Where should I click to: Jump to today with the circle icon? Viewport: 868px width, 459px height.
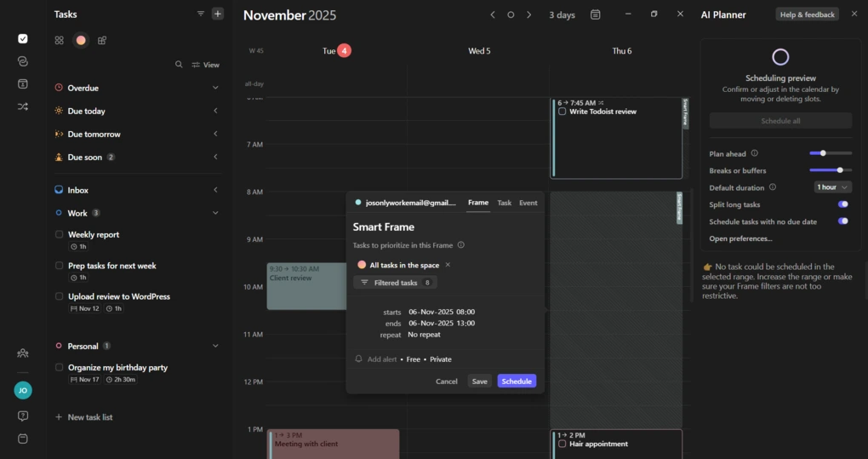pyautogui.click(x=511, y=15)
